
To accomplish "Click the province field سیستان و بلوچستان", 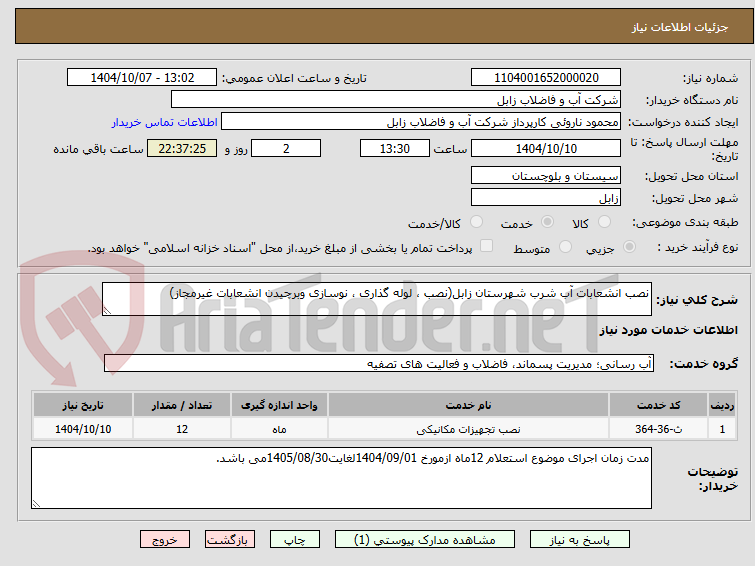I will point(546,176).
